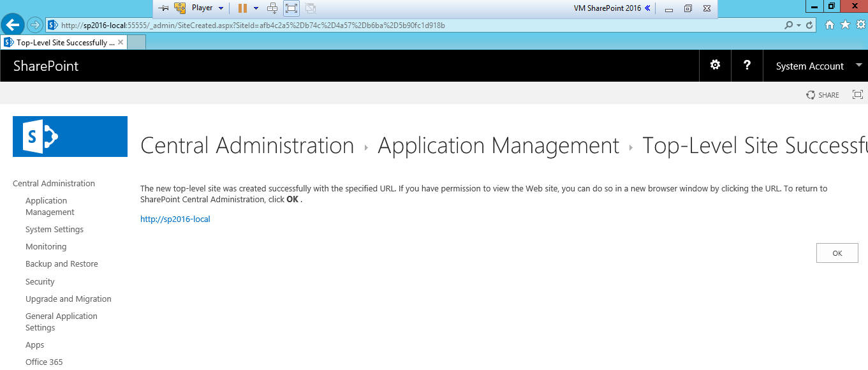Image resolution: width=868 pixels, height=370 pixels.
Task: Click Application Management in the page title breadcrumb
Action: 498,145
